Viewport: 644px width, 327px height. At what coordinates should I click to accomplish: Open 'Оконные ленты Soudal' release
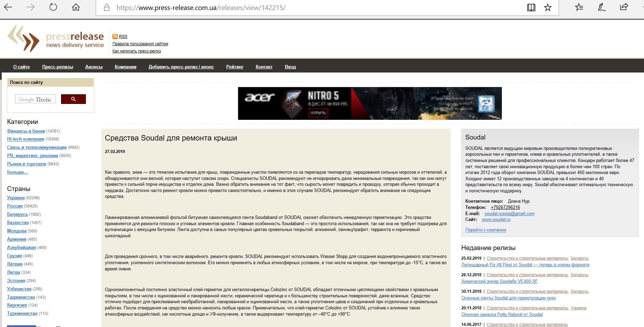(x=508, y=298)
